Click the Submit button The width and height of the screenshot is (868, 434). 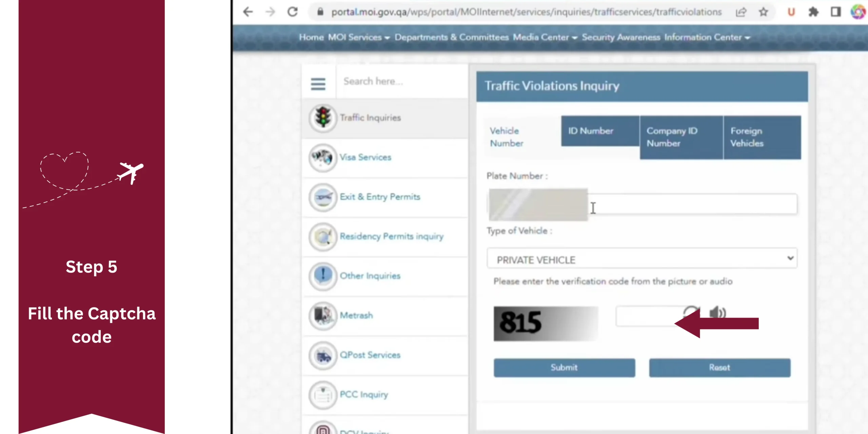[x=564, y=367]
